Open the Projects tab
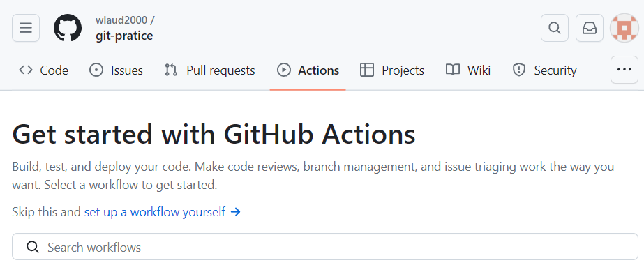Image resolution: width=644 pixels, height=272 pixels. click(392, 70)
